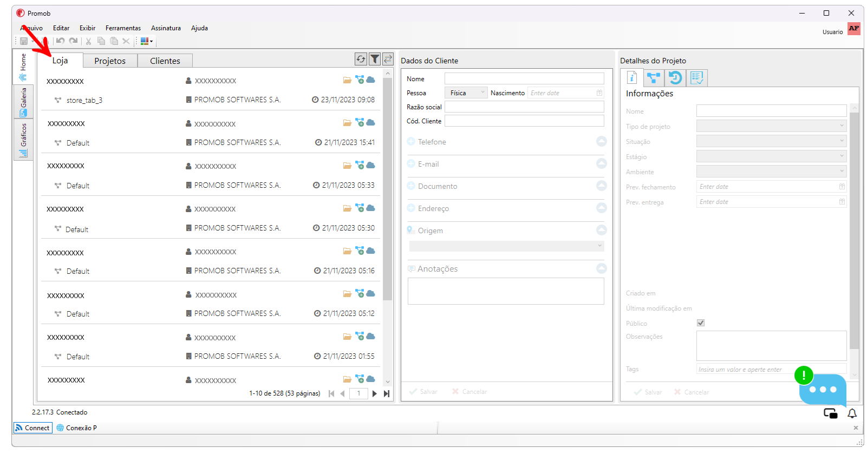Open folder of the 23/11/2023 09:08 project
This screenshot has width=868, height=454.
pyautogui.click(x=347, y=80)
